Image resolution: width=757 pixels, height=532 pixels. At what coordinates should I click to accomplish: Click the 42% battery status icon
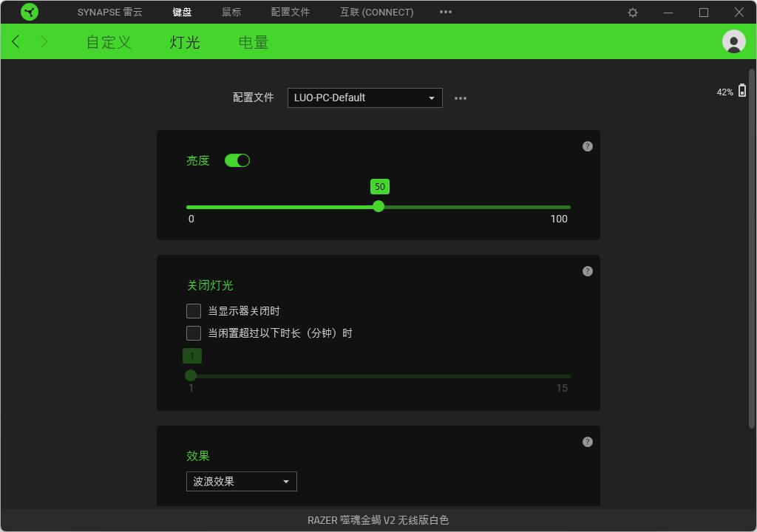[x=742, y=89]
